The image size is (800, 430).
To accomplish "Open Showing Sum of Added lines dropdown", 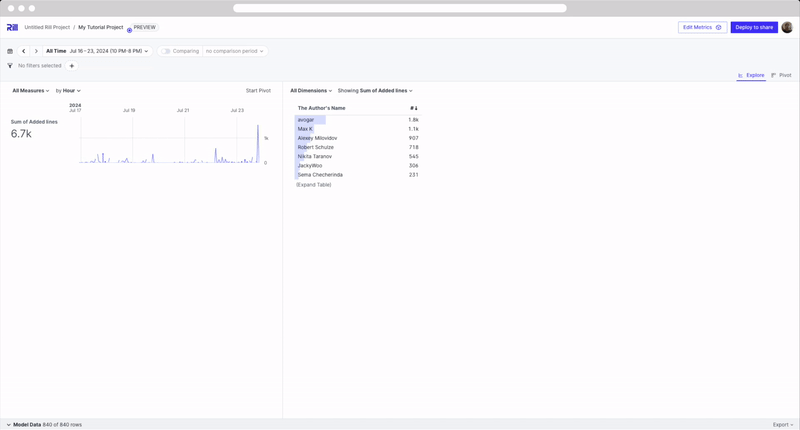I will pyautogui.click(x=375, y=91).
